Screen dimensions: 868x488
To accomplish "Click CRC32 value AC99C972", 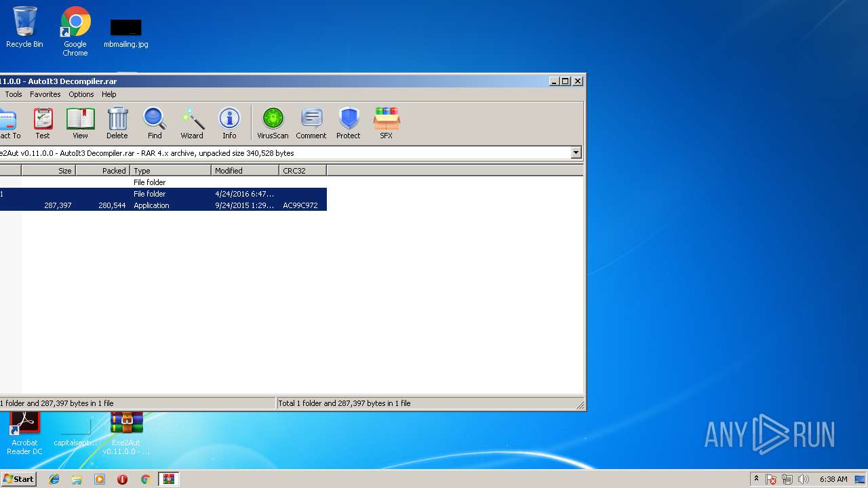I will (300, 205).
